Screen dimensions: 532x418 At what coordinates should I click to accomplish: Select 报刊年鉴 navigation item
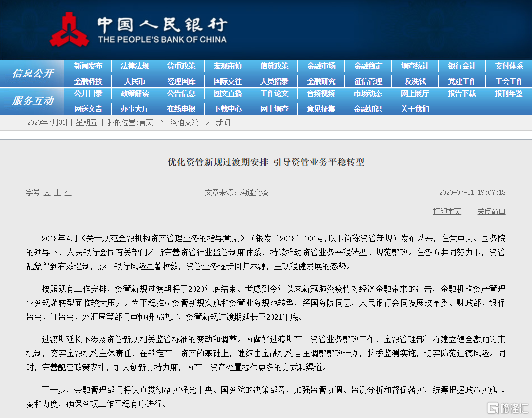(508, 93)
